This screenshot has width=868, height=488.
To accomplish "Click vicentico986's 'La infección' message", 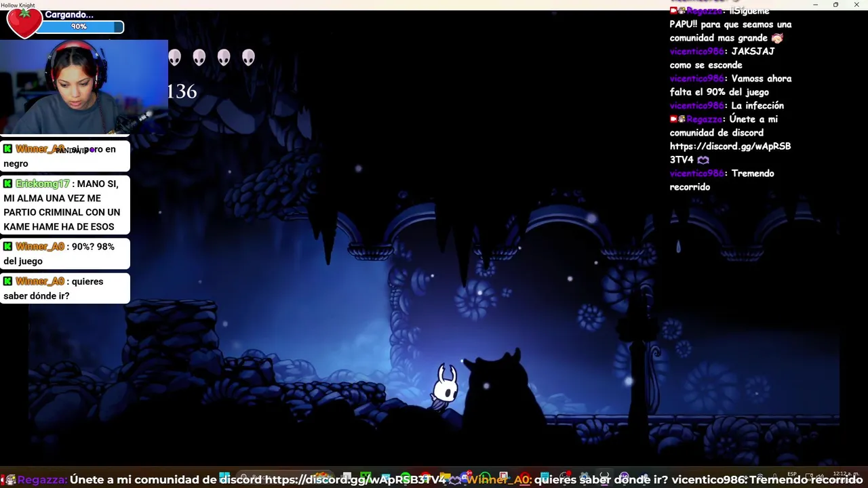I will pos(727,106).
